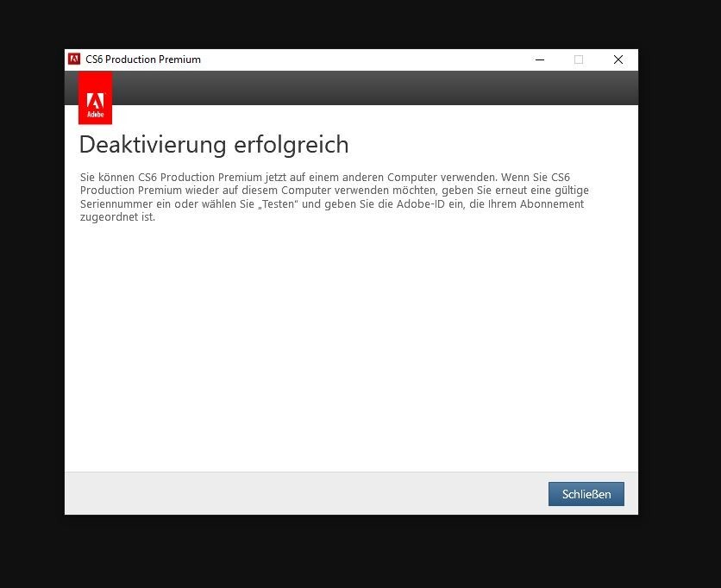Click the paragraph starting 'Sie können CS6'
The image size is (721, 588).
pyautogui.click(x=335, y=197)
